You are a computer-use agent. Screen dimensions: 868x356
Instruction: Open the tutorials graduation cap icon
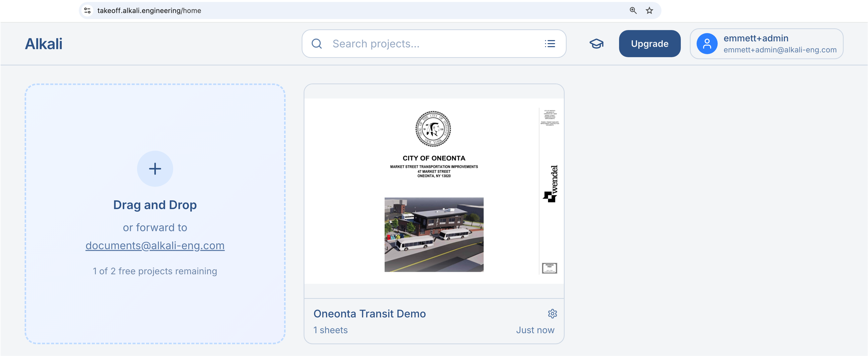596,43
